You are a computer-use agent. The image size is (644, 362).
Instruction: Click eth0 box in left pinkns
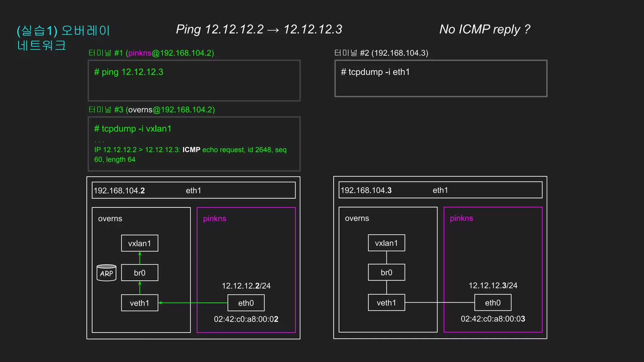click(246, 303)
